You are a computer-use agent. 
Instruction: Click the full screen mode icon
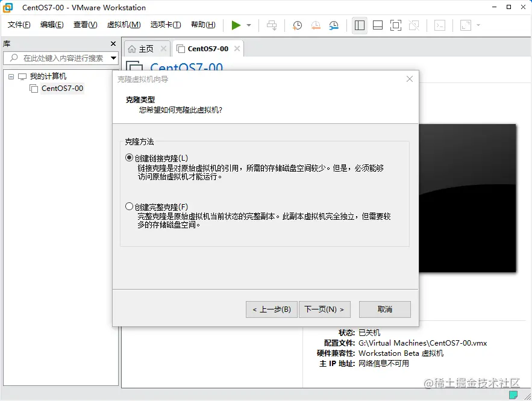pos(396,25)
